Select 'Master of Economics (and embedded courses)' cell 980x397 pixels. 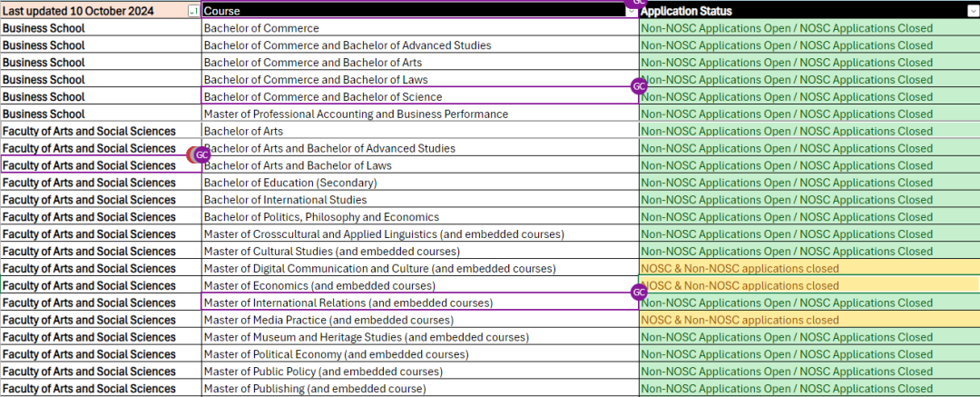coord(420,285)
